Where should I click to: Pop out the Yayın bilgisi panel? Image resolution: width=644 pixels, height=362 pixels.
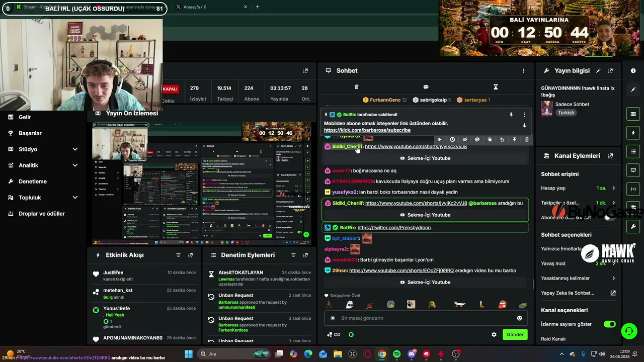tap(610, 71)
